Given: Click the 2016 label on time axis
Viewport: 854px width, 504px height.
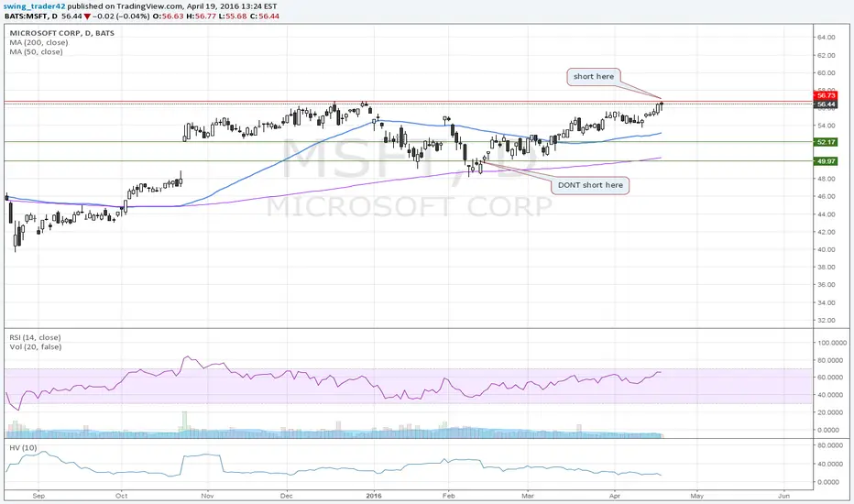Looking at the screenshot, I should tap(374, 496).
